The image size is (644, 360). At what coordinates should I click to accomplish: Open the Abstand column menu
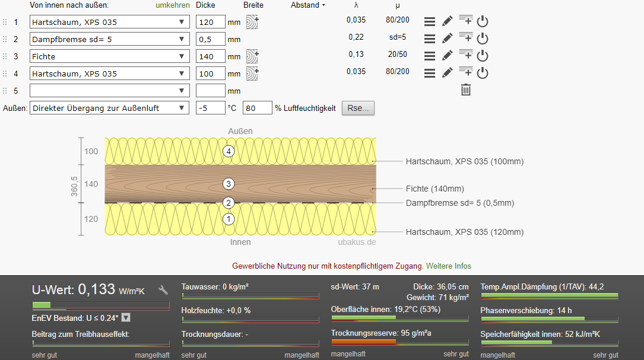point(308,5)
